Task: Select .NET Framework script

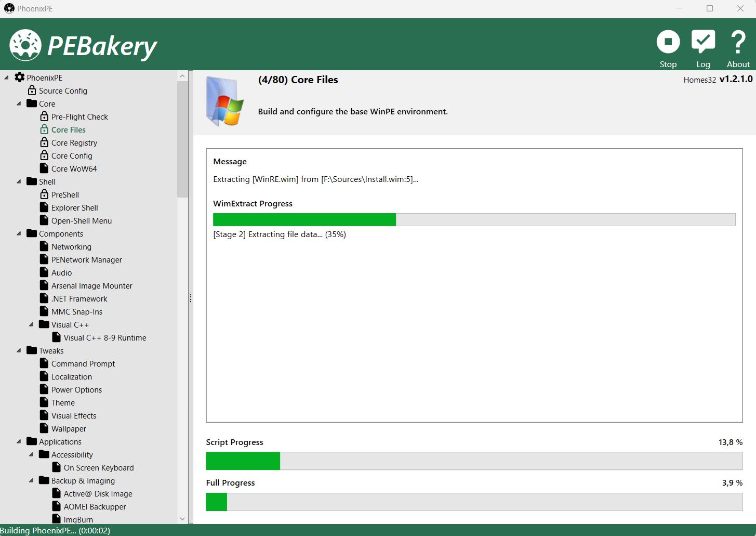Action: point(79,298)
